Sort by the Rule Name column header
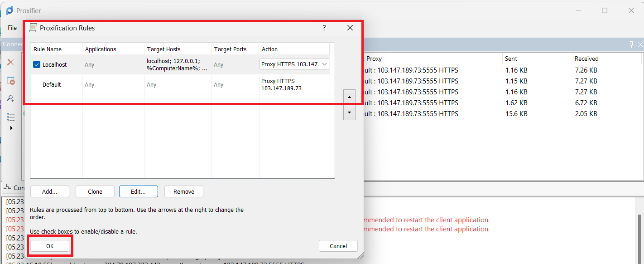 56,49
